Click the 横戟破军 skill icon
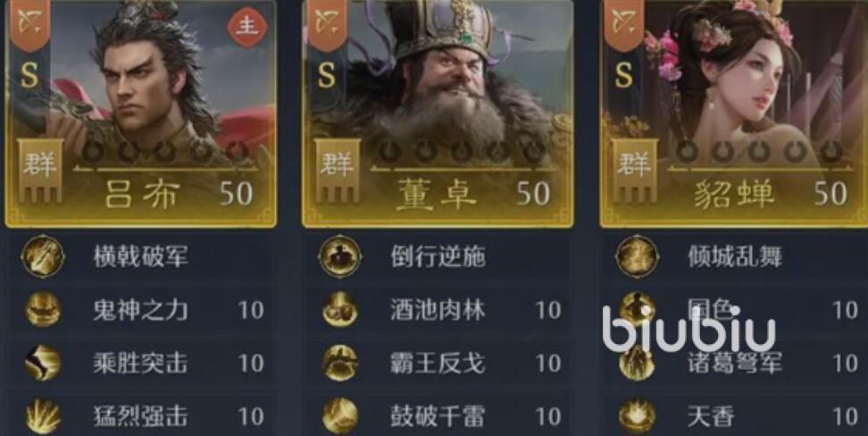Screen dimensions: 868x436 (43, 256)
